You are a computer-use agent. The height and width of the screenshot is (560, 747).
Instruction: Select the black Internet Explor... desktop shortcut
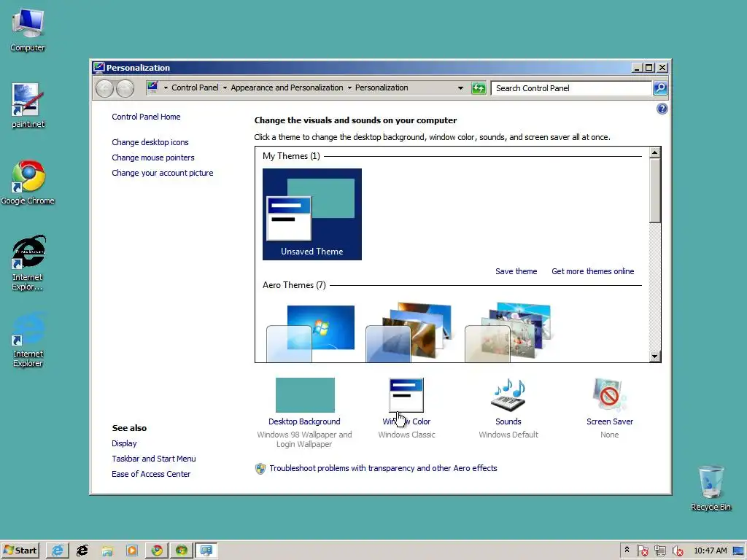coord(28,262)
